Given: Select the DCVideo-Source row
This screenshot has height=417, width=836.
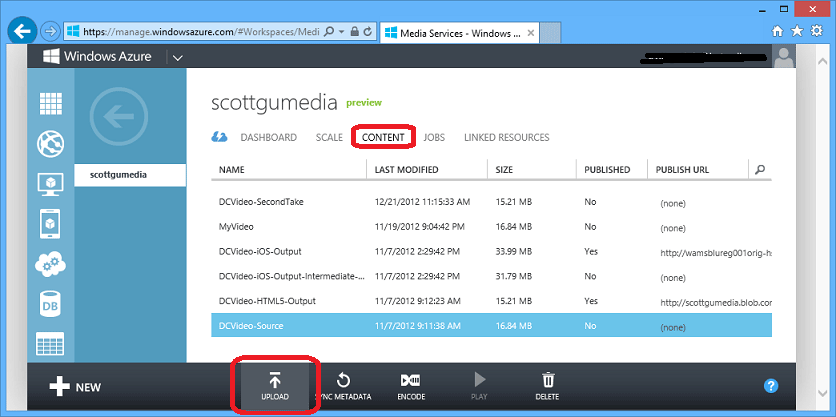Looking at the screenshot, I should (x=492, y=325).
